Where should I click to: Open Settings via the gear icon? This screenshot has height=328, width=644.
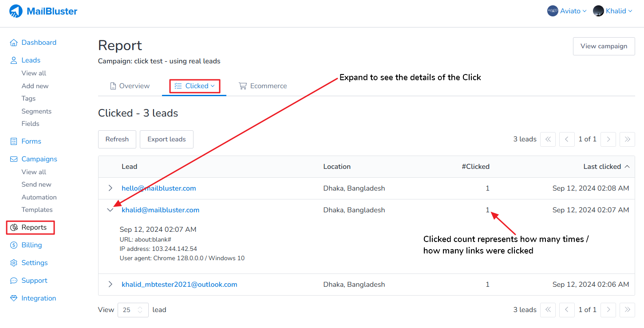click(14, 263)
